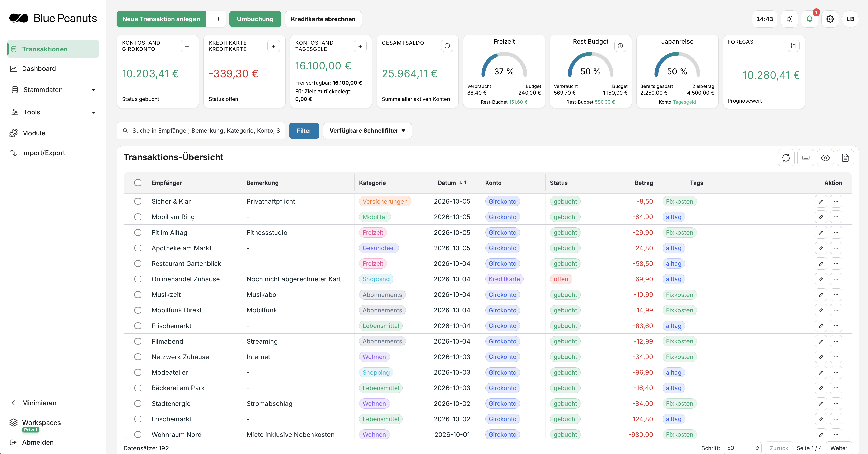
Task: Expand Tools sidebar menu
Action: [53, 112]
